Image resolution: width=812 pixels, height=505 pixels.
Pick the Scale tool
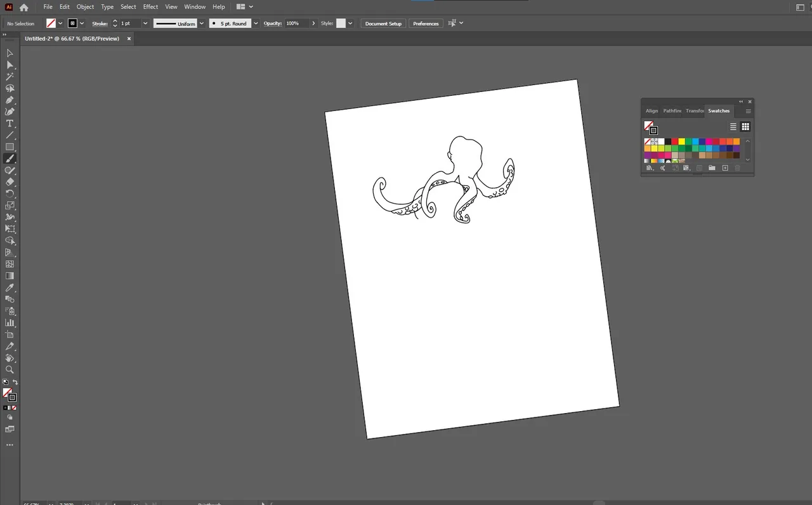(10, 206)
